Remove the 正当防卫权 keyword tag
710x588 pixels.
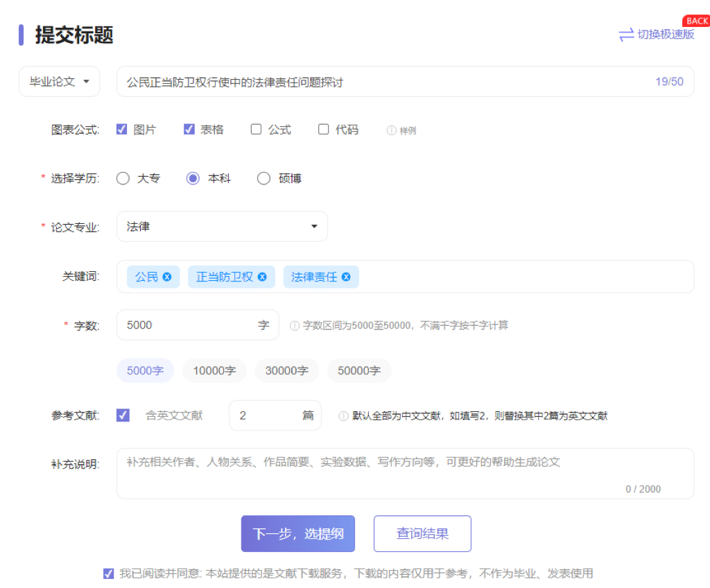tap(262, 277)
